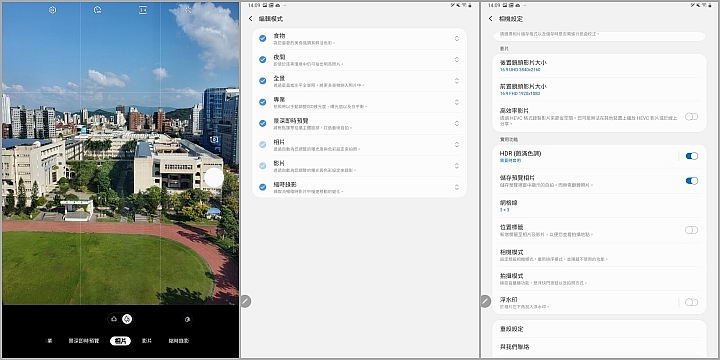The image size is (720, 360).
Task: Go back from 編輯模式 screen
Action: click(251, 19)
